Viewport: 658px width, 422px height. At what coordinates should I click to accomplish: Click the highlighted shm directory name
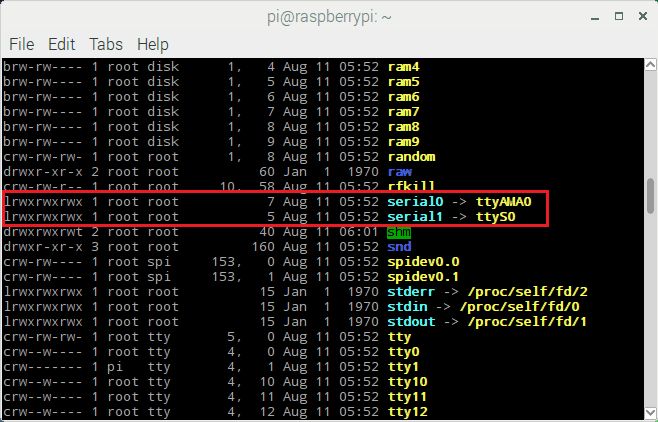pos(399,232)
